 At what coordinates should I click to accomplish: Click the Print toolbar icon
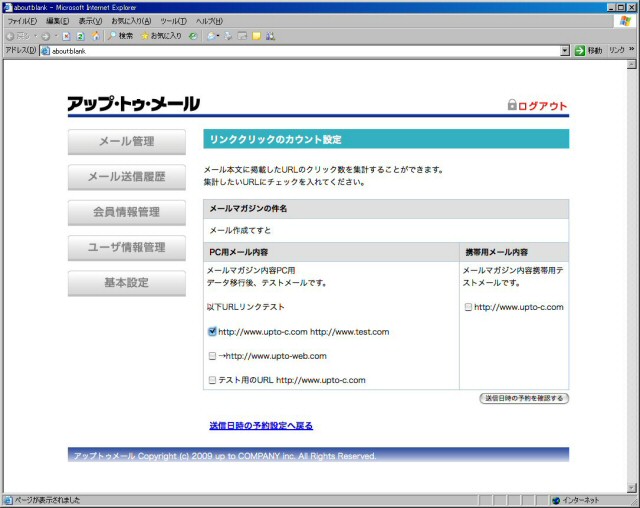228,36
